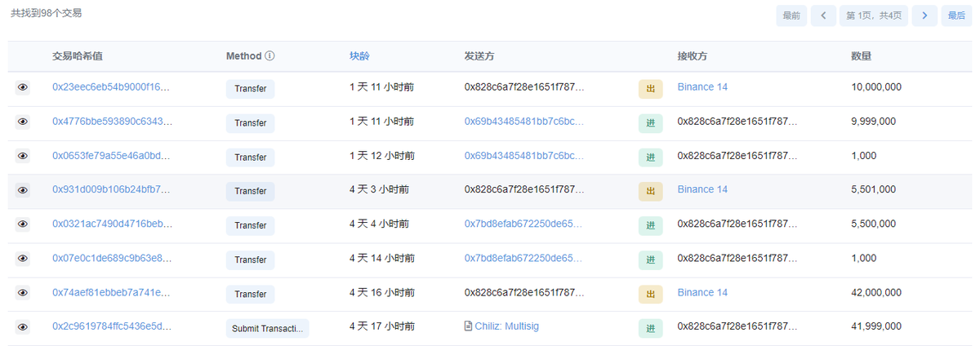Open sender 0x7bd8efab672250de65 in 5,500,000 row

[x=524, y=224]
